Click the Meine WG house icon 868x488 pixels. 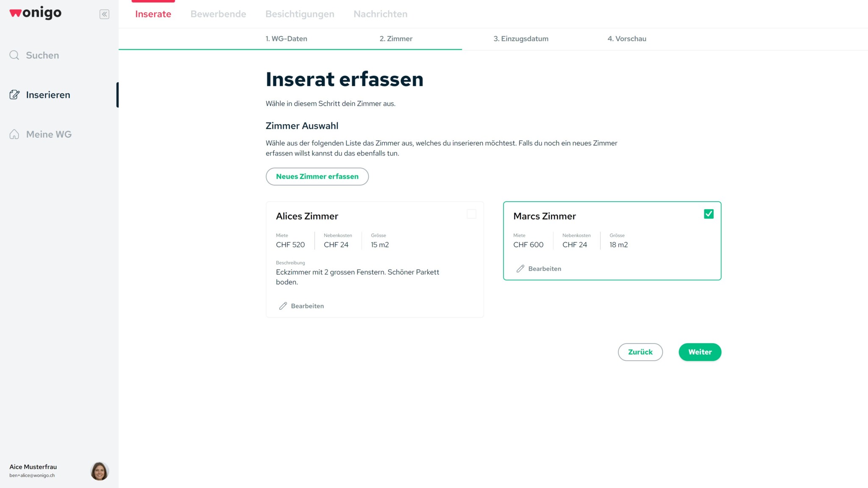(14, 134)
